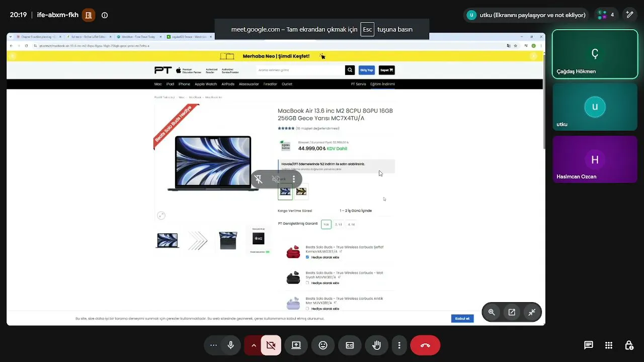The width and height of the screenshot is (644, 362).
Task: Leave the call with the red button
Action: [x=425, y=345]
